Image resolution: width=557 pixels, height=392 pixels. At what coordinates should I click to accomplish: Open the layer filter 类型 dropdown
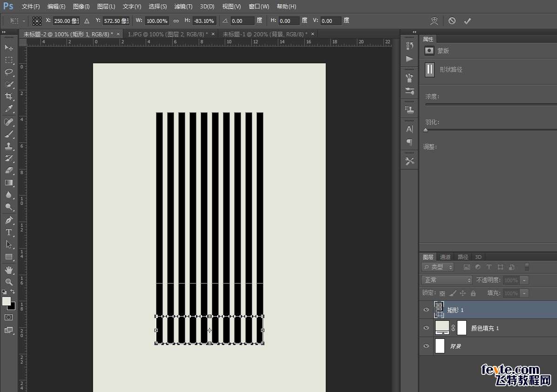pyautogui.click(x=438, y=267)
